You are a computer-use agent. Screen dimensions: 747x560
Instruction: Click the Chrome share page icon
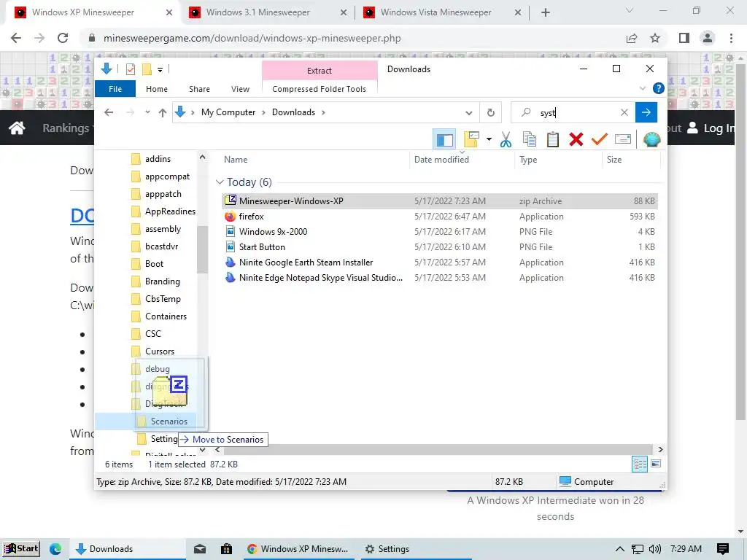[x=632, y=38]
